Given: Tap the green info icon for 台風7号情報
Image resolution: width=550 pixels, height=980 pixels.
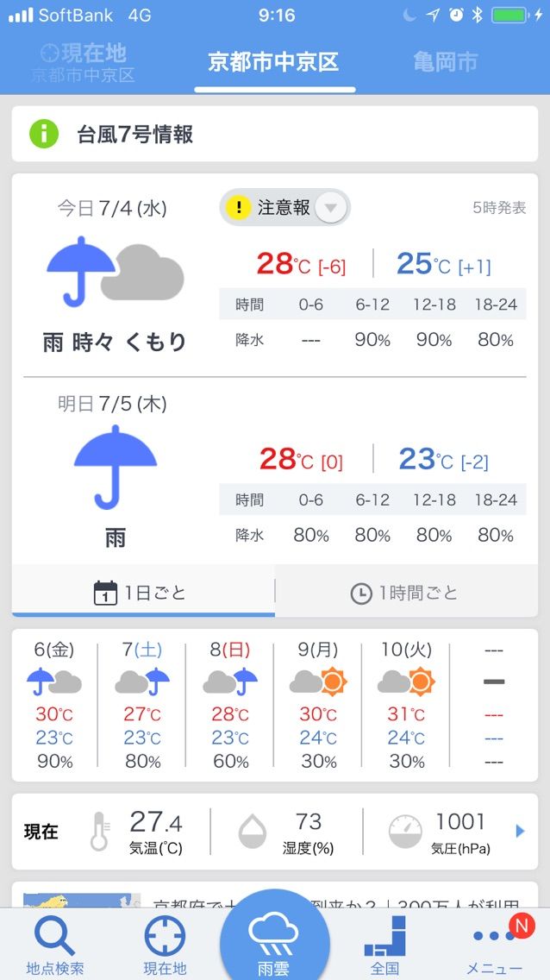Looking at the screenshot, I should 44,134.
